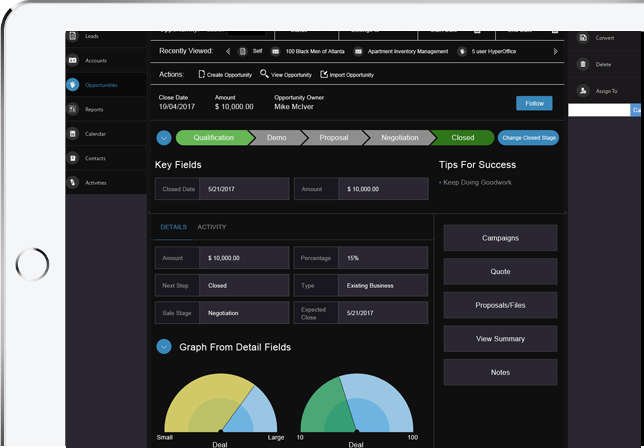The width and height of the screenshot is (644, 448).
Task: Click the Create Opportunity action icon
Action: [202, 74]
